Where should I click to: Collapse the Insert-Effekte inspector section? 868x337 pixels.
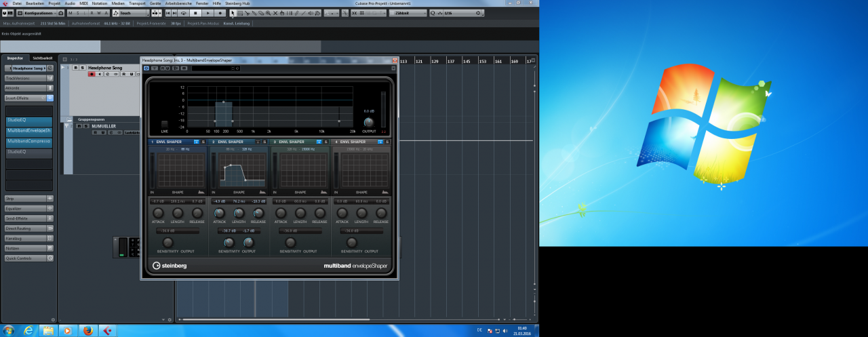tap(29, 98)
